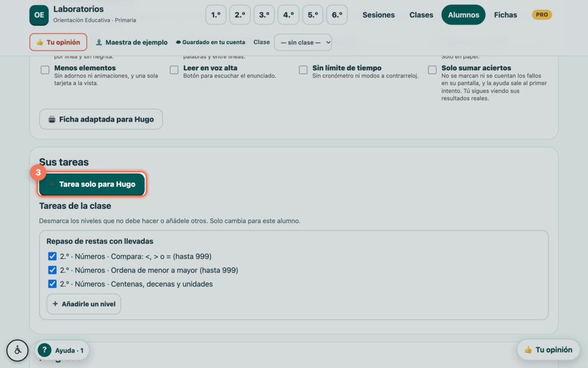Screen dimensions: 588x368
Task: Open the accessibility options icon
Action: click(x=17, y=351)
